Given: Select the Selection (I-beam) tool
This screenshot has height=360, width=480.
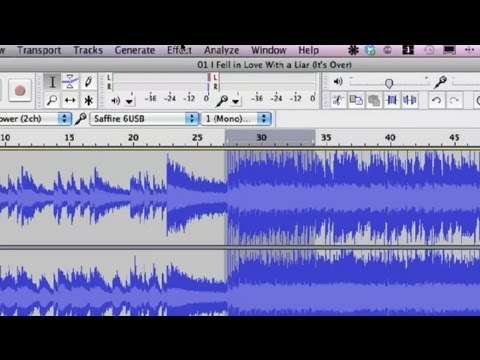Looking at the screenshot, I should click(52, 82).
